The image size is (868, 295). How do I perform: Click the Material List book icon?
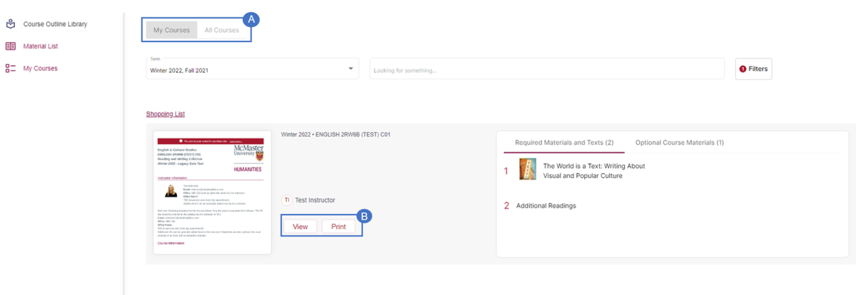point(10,46)
